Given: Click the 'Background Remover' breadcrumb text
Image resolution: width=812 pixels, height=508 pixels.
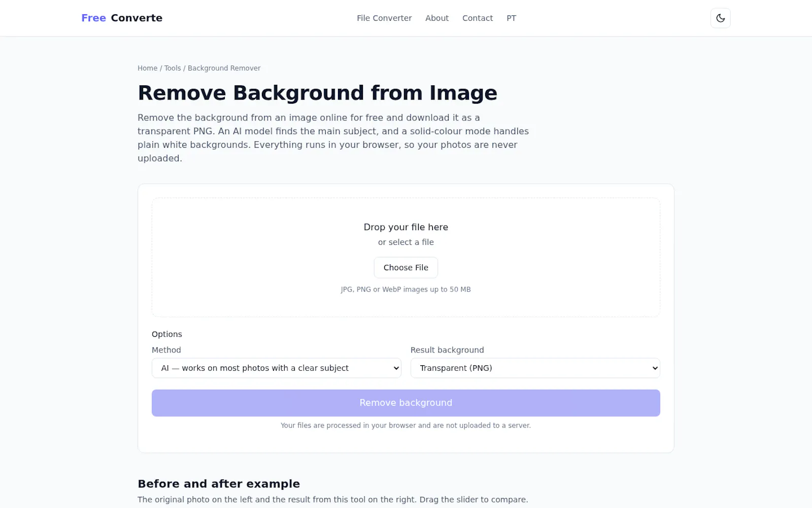Looking at the screenshot, I should [x=224, y=68].
